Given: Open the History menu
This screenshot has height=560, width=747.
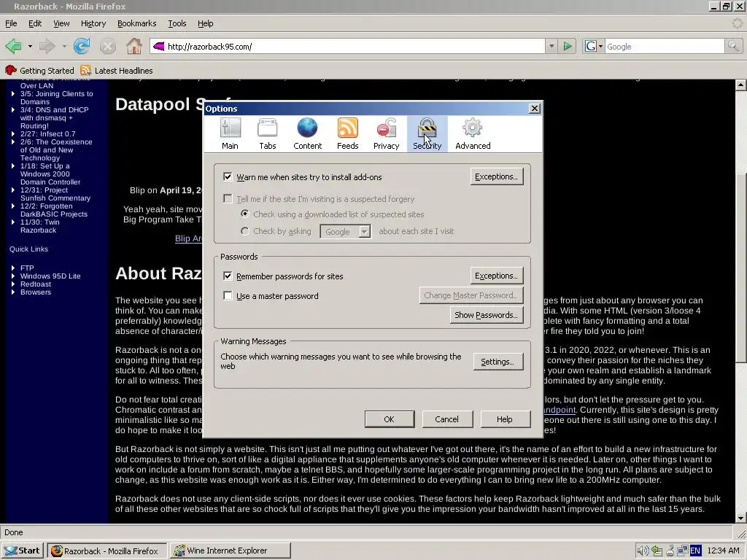Looking at the screenshot, I should (93, 23).
